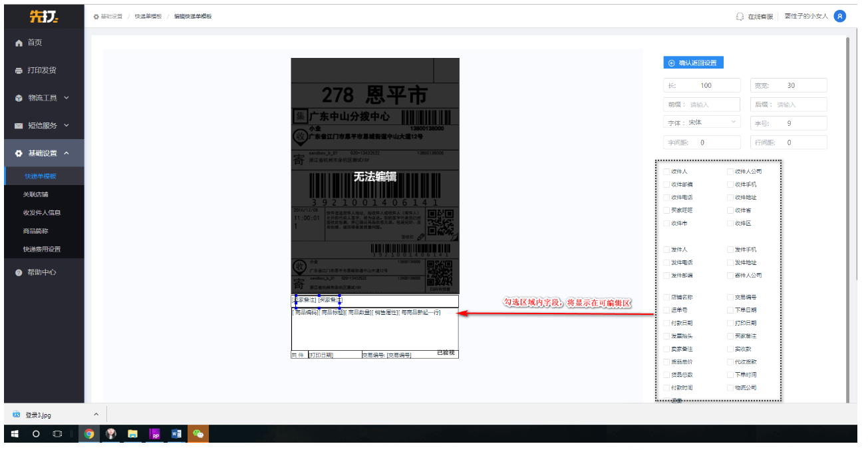Tick the 收件人 checkbox
This screenshot has width=868, height=450.
tap(666, 172)
